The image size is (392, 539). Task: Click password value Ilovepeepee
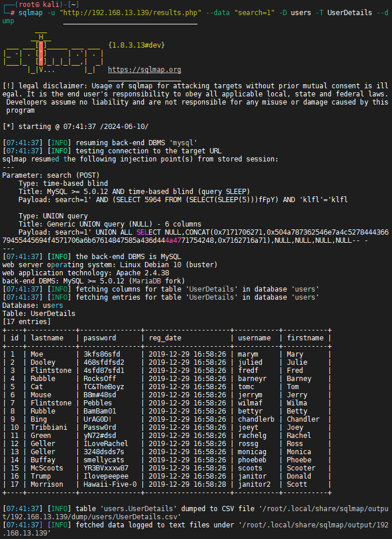[106, 476]
